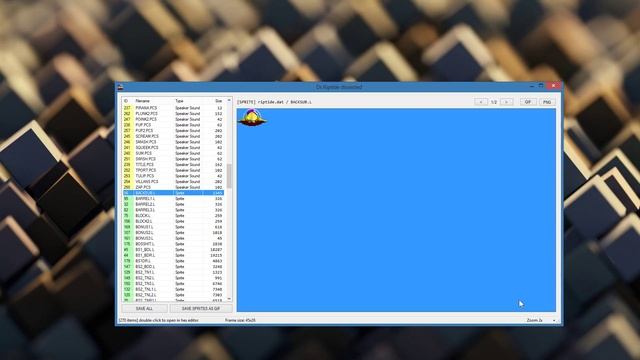This screenshot has width=640, height=360.
Task: Select the BONUS1.L sprite row
Action: (x=173, y=227)
